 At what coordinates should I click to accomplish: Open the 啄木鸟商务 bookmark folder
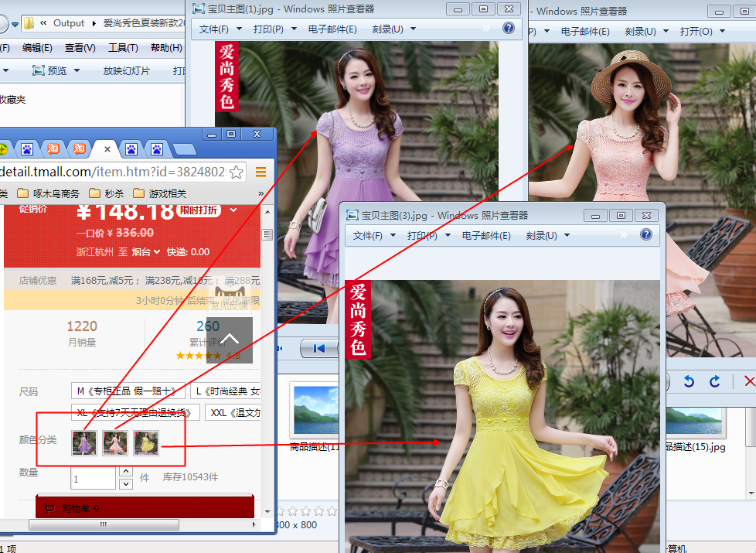coord(48,193)
